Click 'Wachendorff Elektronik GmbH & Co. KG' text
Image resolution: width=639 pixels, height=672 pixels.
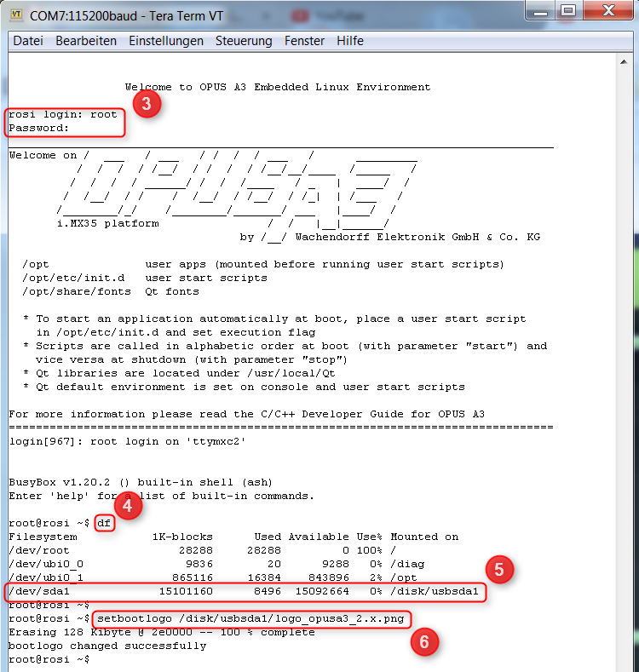tap(417, 237)
